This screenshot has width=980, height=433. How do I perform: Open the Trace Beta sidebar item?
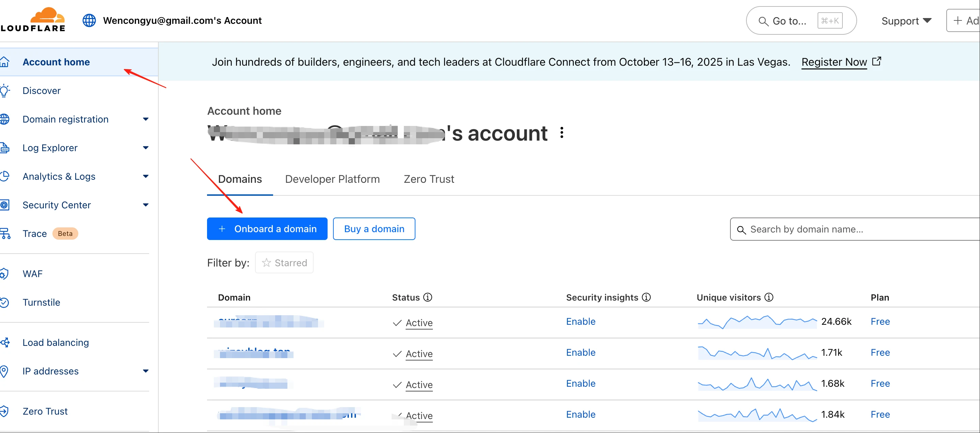(50, 234)
